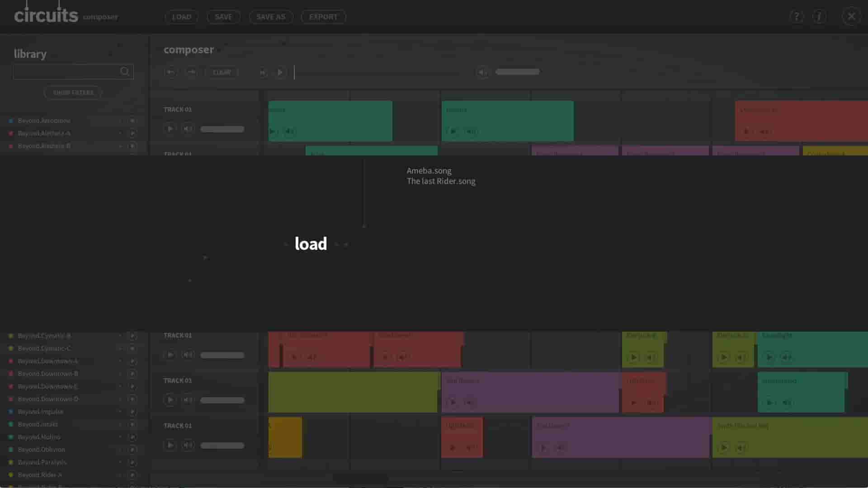Mute the first green clip in timeline
This screenshot has height=488, width=868.
point(289,131)
